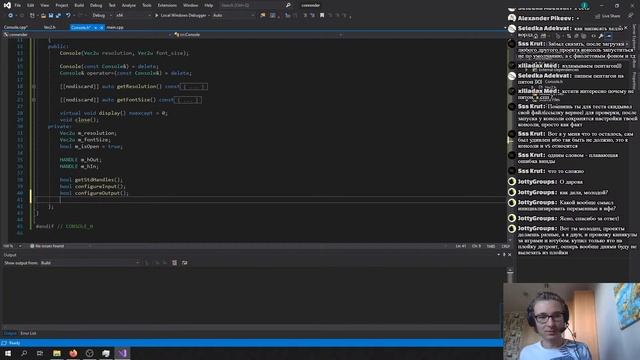Open the Project menu
Image resolution: width=640 pixels, height=360 pixels.
click(62, 5)
